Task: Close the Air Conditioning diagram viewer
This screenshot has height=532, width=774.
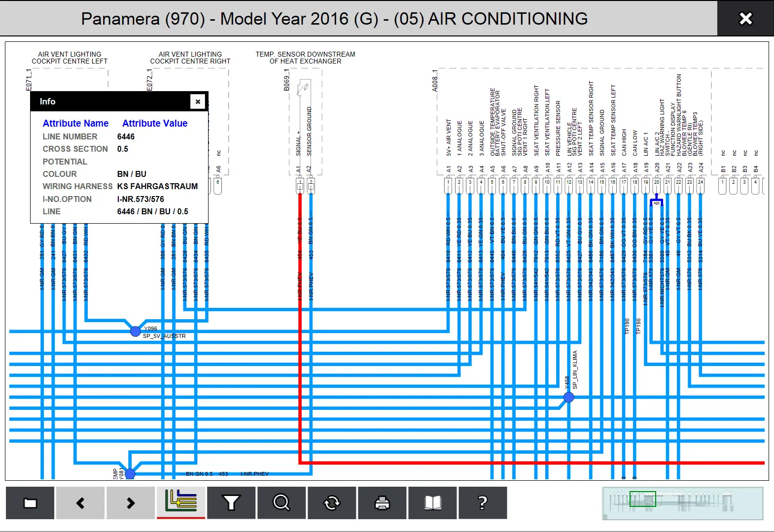Action: (745, 19)
